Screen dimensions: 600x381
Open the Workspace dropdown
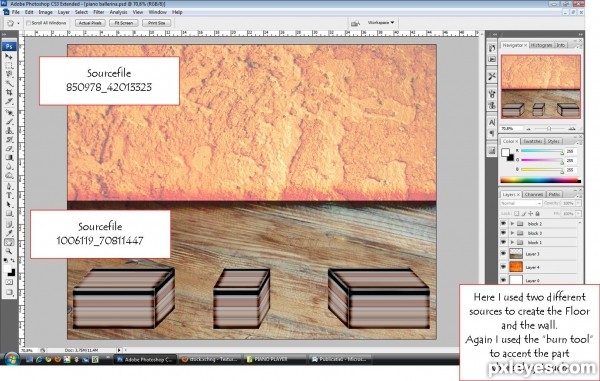[x=380, y=23]
